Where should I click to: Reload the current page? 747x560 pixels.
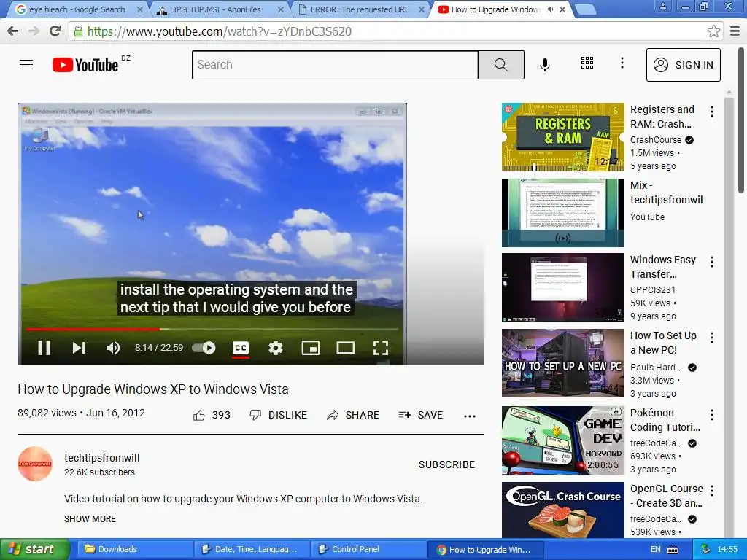click(x=55, y=31)
